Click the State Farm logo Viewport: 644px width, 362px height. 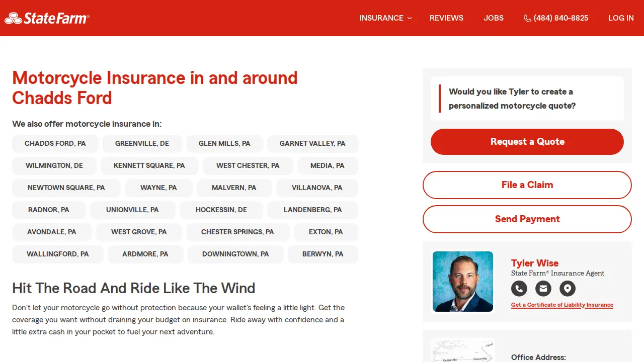coord(47,18)
